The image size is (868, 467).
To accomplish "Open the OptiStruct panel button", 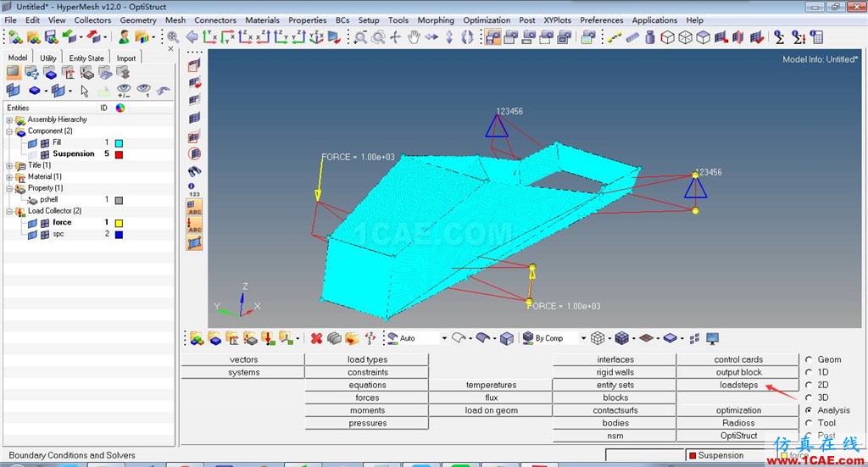I will click(x=738, y=436).
